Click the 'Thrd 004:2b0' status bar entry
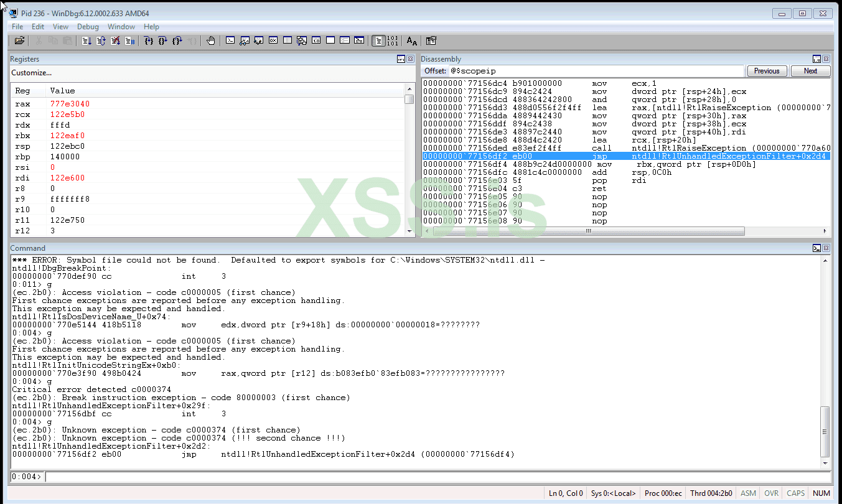842x504 pixels. tap(711, 493)
